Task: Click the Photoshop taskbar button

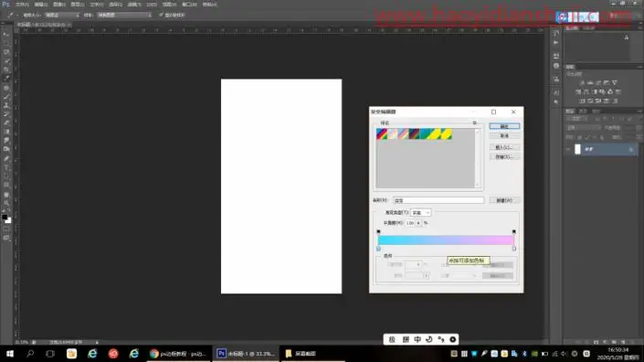Action: pos(246,354)
